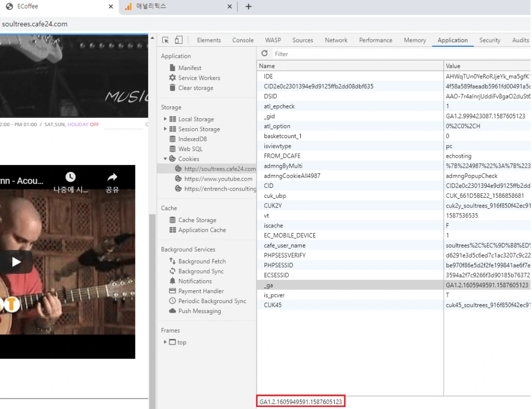Viewport: 532px width, 409px height.
Task: Switch to the Elements tab
Action: click(x=209, y=40)
